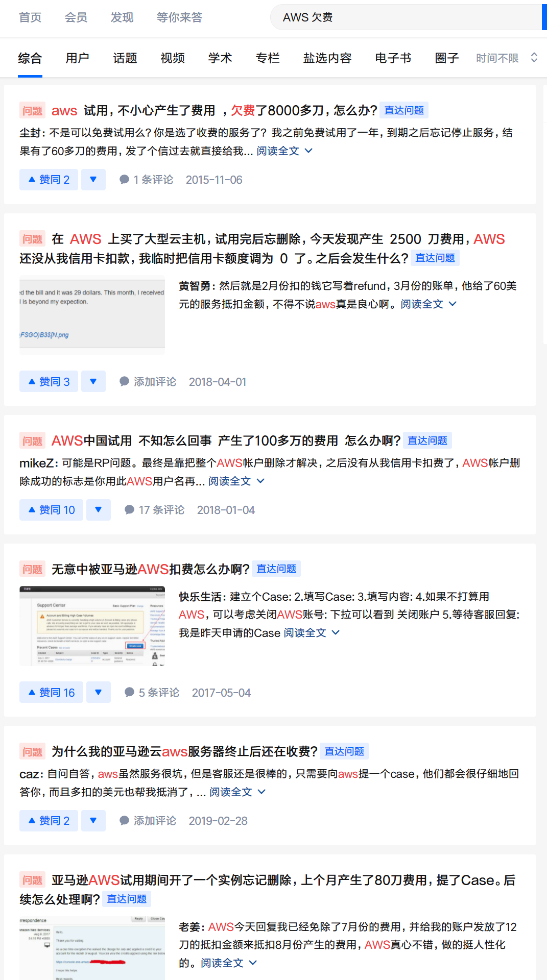This screenshot has height=980, width=547.
Task: Expand 阅读全文 in caz's answer
Action: (237, 792)
